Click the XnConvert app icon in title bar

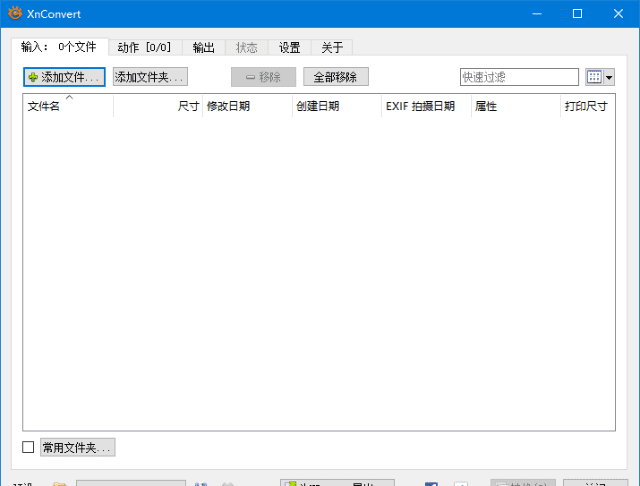[x=15, y=13]
